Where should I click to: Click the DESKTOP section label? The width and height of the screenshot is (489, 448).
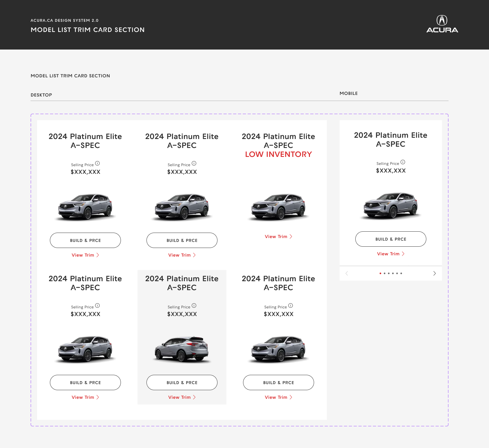pyautogui.click(x=41, y=95)
